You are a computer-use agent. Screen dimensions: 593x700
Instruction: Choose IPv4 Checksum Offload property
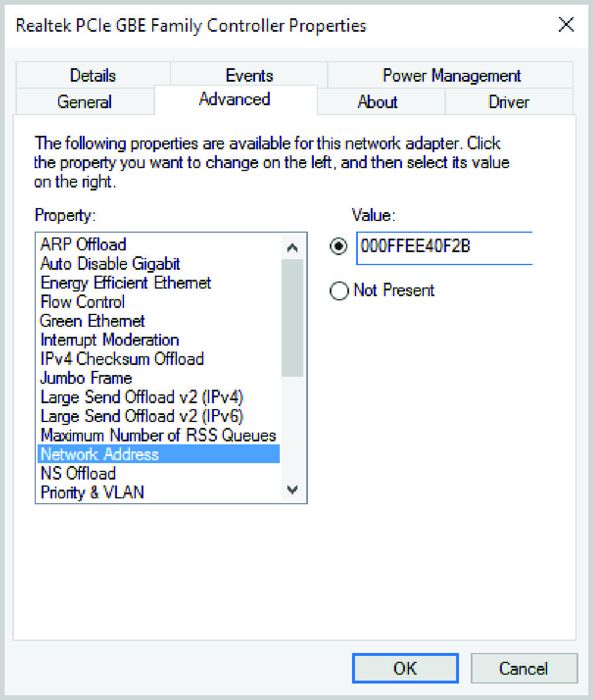point(159,359)
